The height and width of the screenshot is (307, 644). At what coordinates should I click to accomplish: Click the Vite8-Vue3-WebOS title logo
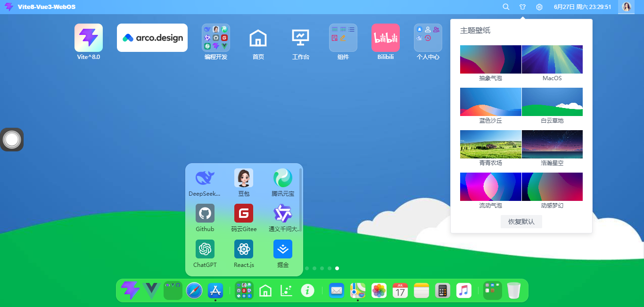[40, 7]
